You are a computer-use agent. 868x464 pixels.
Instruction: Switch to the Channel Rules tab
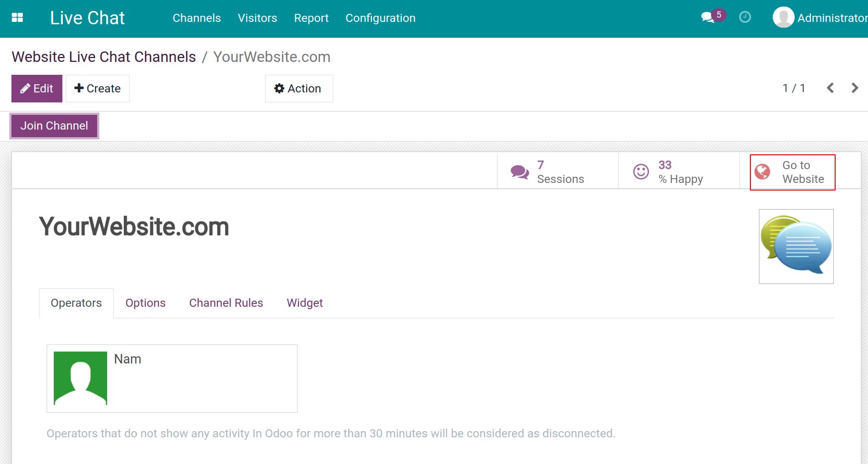(226, 303)
